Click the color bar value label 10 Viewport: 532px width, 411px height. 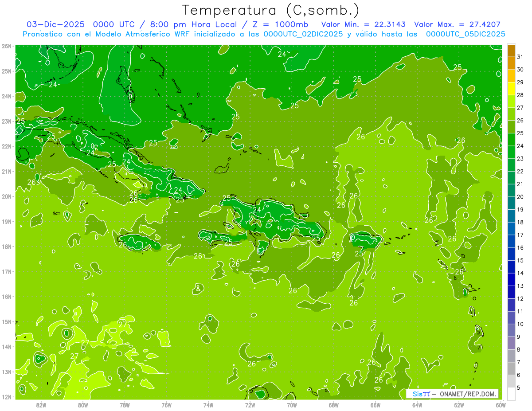520,324
